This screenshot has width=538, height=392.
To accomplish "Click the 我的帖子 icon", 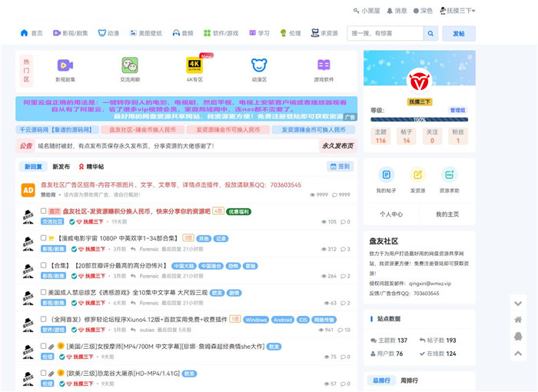I will click(x=386, y=174).
